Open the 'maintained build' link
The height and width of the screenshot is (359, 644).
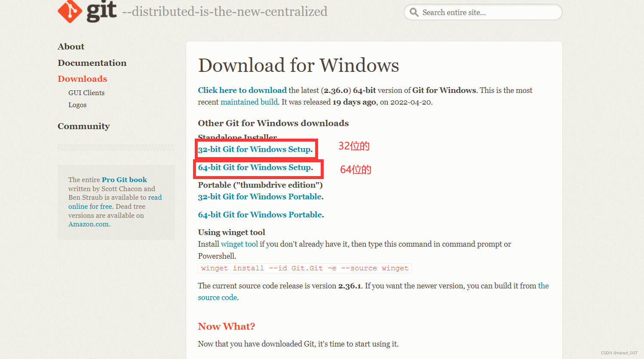[x=249, y=102]
